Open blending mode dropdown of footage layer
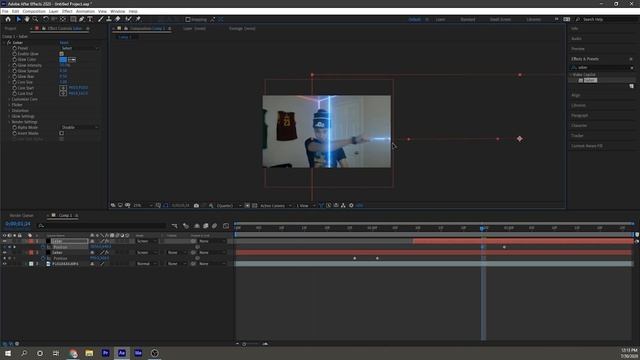This screenshot has height=360, width=640. point(147,264)
